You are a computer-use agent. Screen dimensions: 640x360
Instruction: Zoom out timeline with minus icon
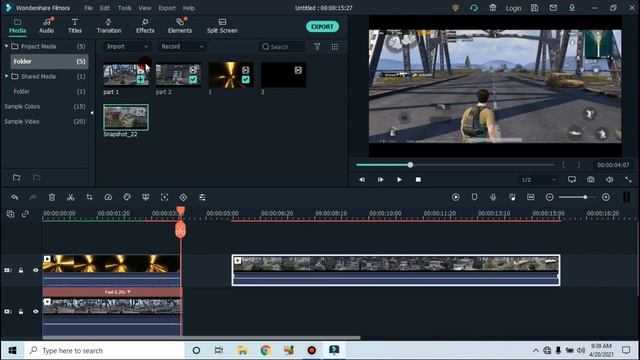click(x=549, y=198)
